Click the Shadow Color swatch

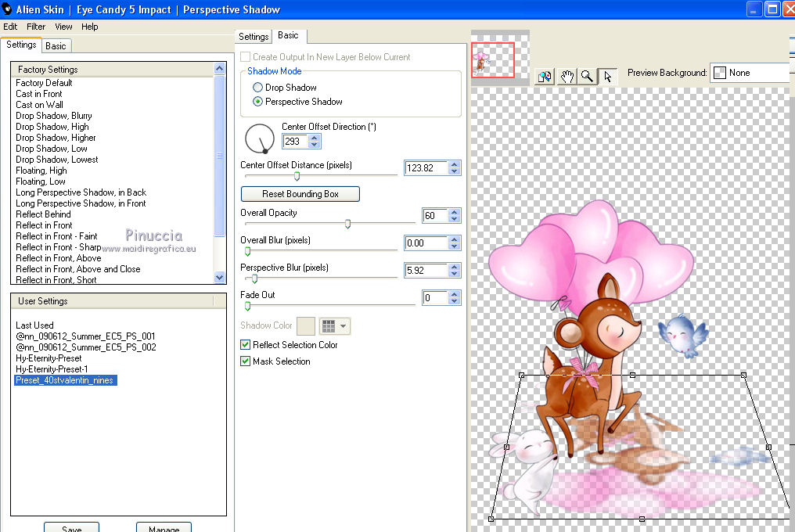pyautogui.click(x=306, y=326)
